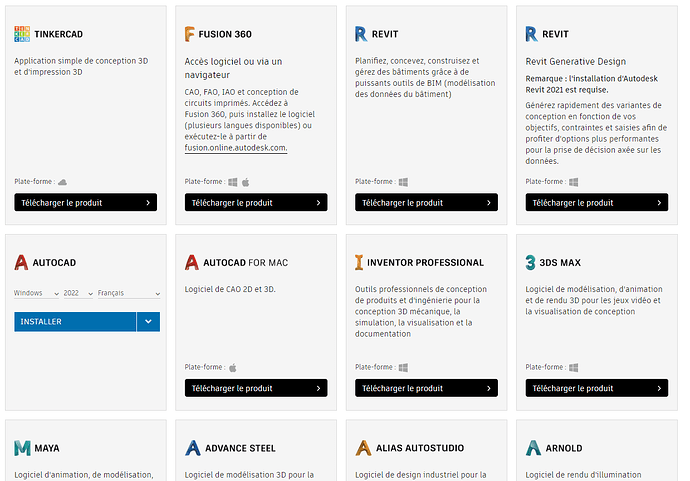Open the 2022 version dropdown

78,293
